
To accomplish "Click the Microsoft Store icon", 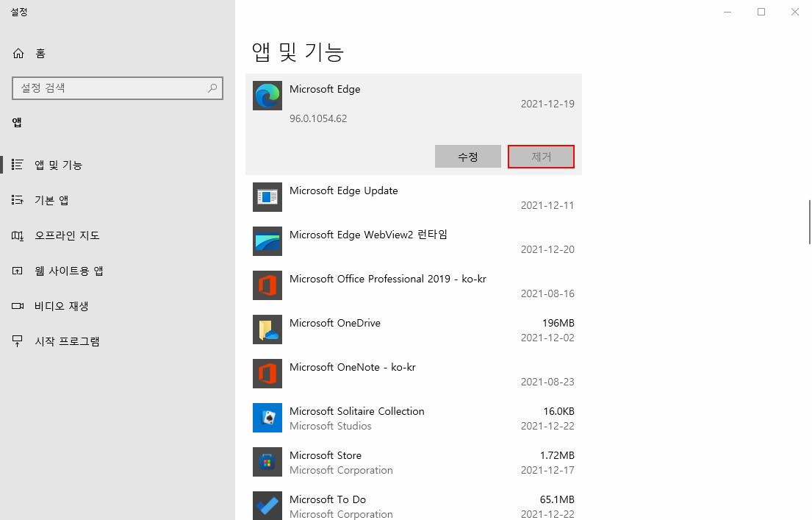I will click(x=267, y=461).
